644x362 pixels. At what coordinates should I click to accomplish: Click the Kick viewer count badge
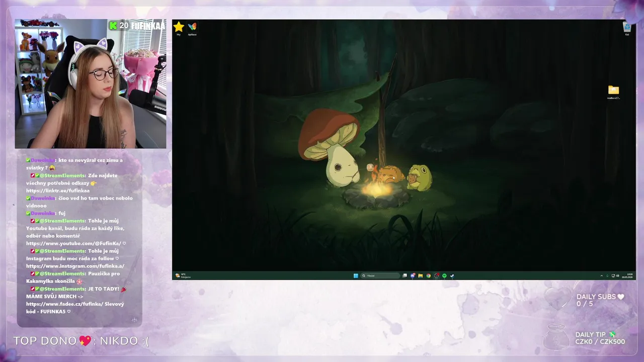point(119,26)
